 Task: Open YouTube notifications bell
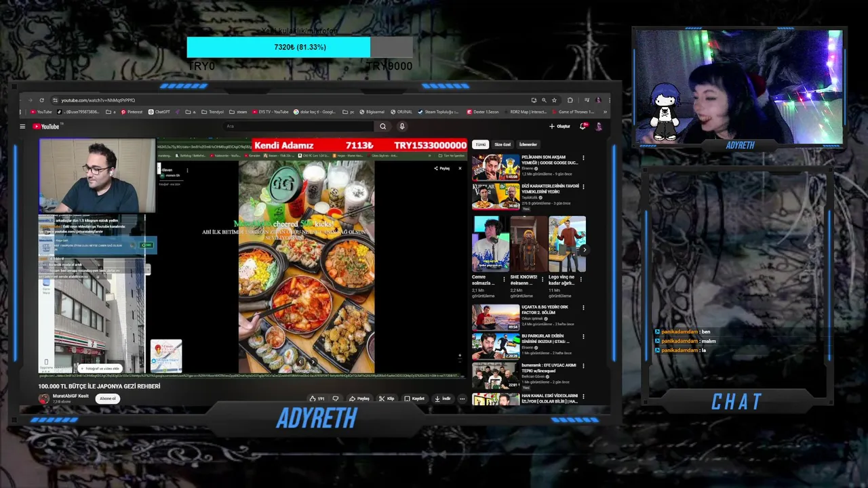coord(584,126)
